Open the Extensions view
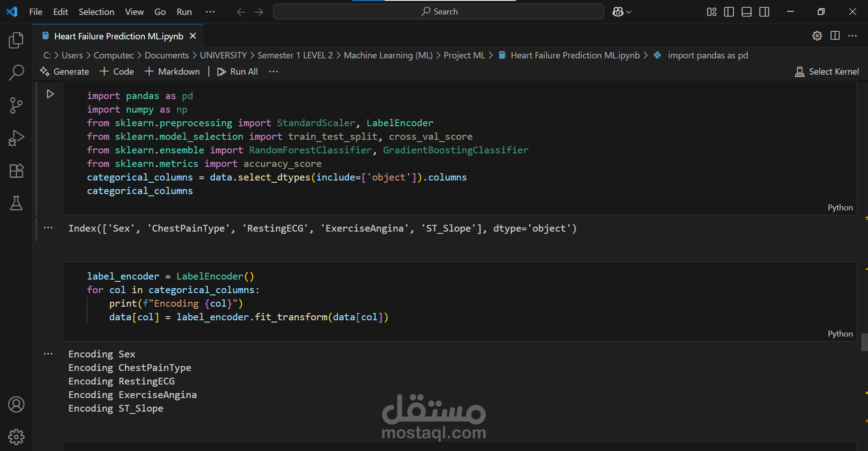868x451 pixels. [x=16, y=171]
